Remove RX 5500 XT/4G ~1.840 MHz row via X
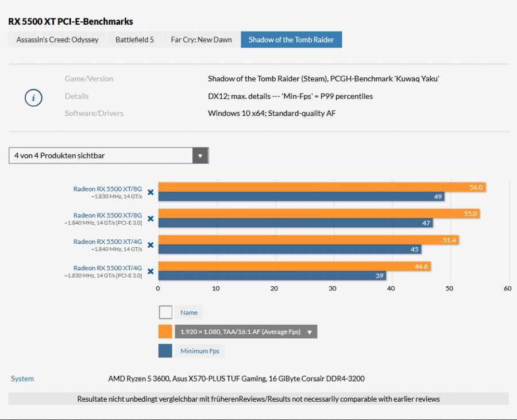This screenshot has height=420, width=517. click(151, 245)
